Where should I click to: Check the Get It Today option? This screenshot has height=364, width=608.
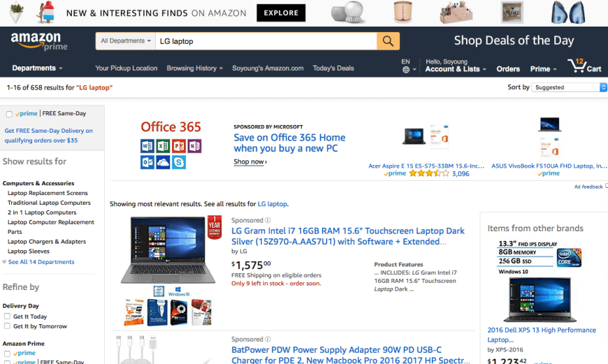coord(7,316)
